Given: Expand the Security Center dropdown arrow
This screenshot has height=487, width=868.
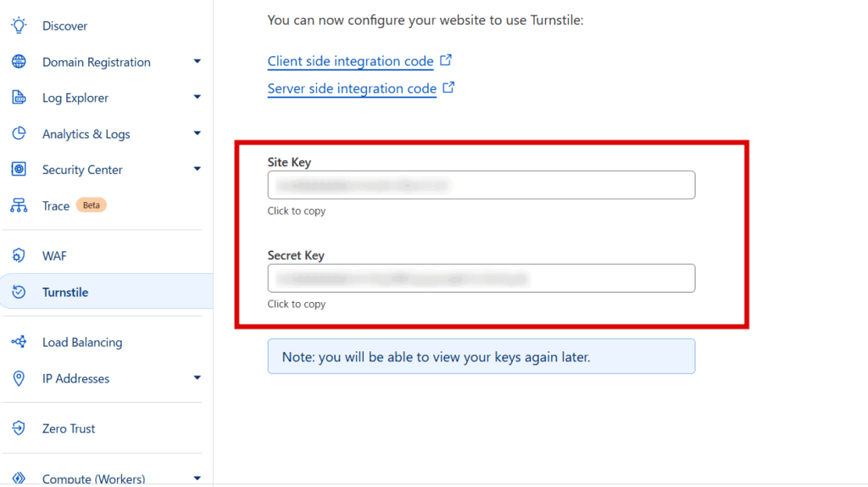Looking at the screenshot, I should (198, 169).
